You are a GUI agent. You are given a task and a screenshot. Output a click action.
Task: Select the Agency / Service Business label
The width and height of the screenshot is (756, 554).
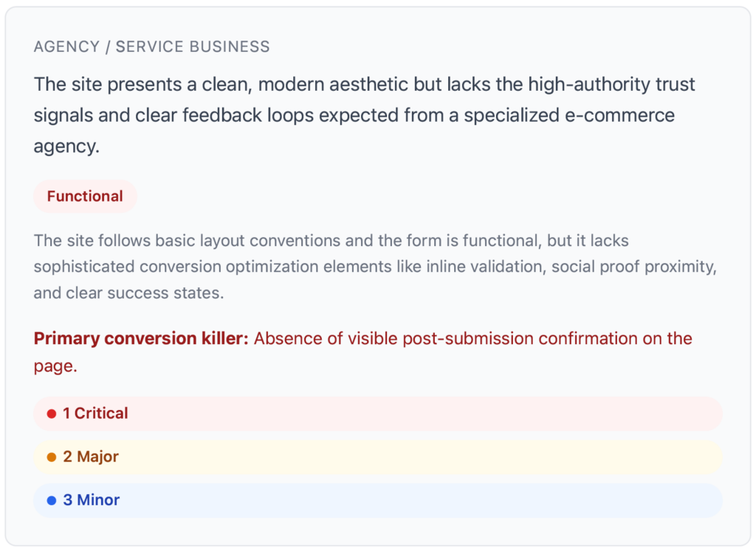(151, 47)
